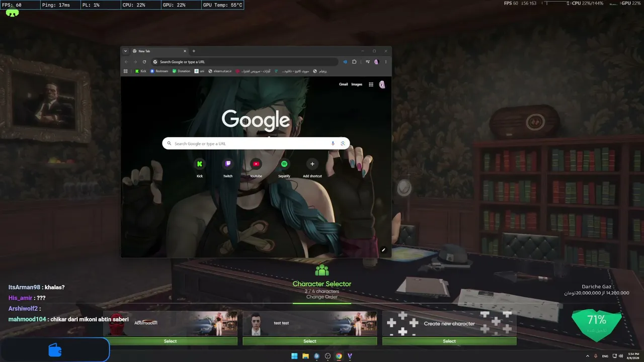Image resolution: width=644 pixels, height=362 pixels.
Task: Open the media controls icon in Chrome toolbar
Action: [368, 62]
